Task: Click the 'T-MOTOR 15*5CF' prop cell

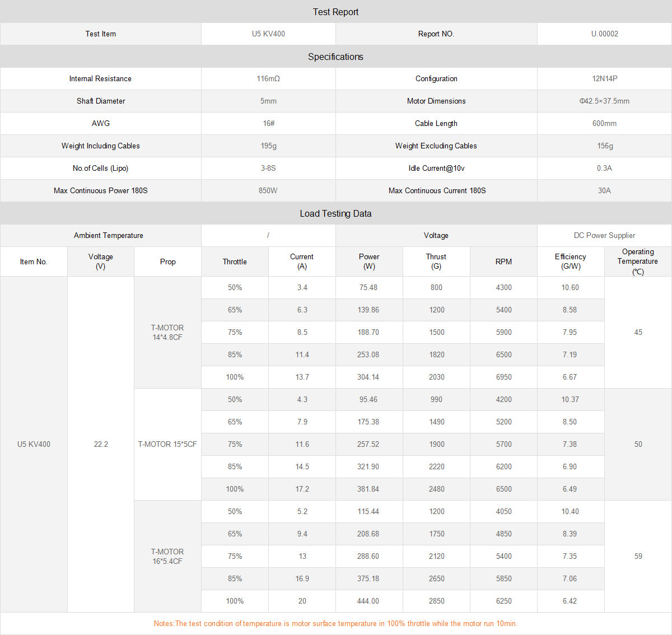Action: coord(167,444)
